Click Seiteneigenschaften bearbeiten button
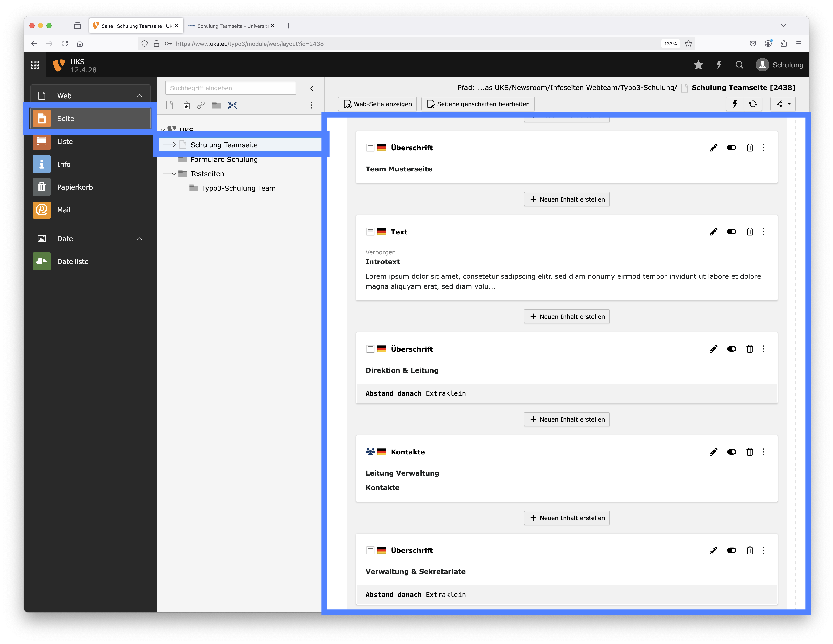 pos(478,104)
